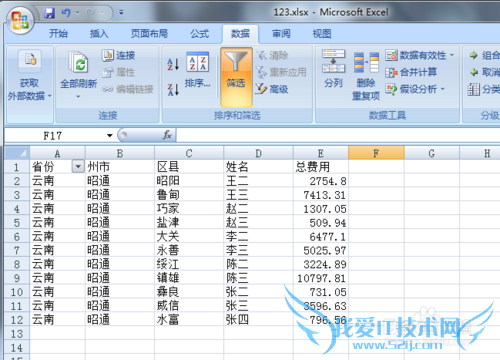Viewport: 500px width, 360px height.
Task: Select highlighted column F header
Action: coord(376,153)
